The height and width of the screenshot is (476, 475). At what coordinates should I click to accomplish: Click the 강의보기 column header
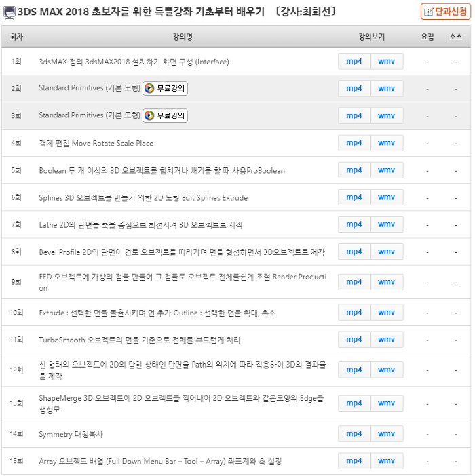click(371, 37)
